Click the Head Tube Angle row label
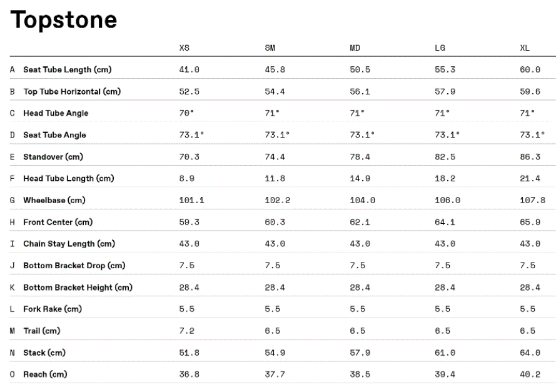Image resolution: width=556 pixels, height=392 pixels. [x=56, y=113]
